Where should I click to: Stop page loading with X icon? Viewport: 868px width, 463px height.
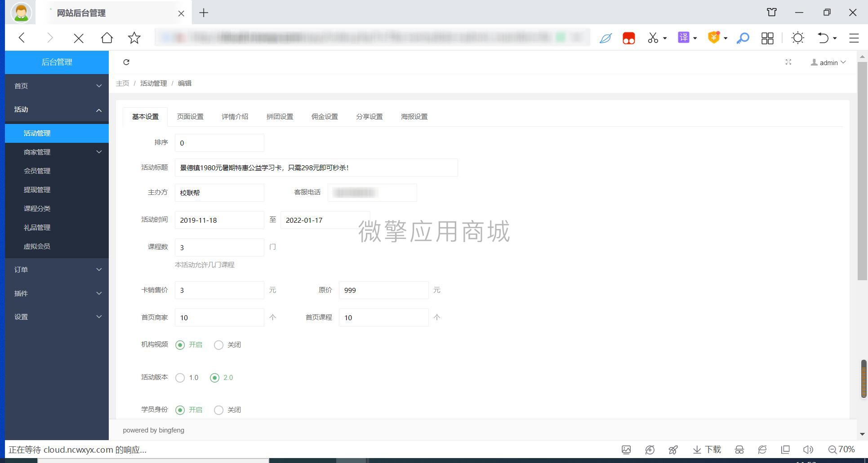(x=79, y=38)
